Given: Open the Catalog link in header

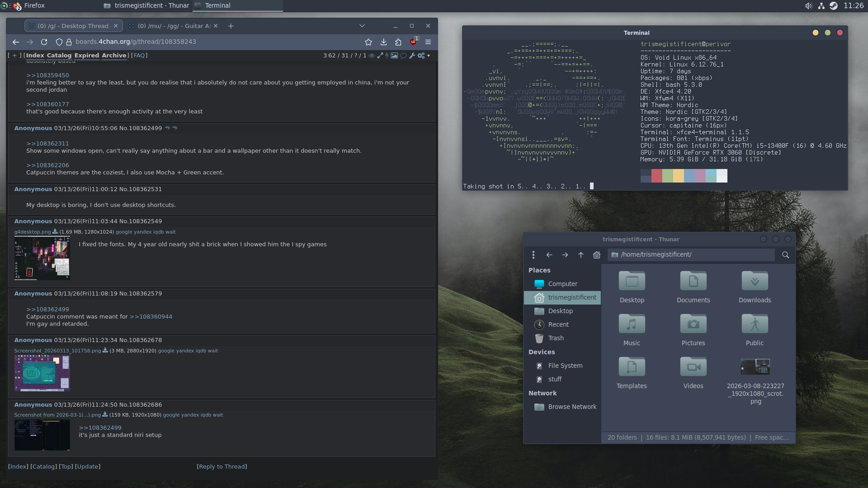Looking at the screenshot, I should [x=59, y=56].
